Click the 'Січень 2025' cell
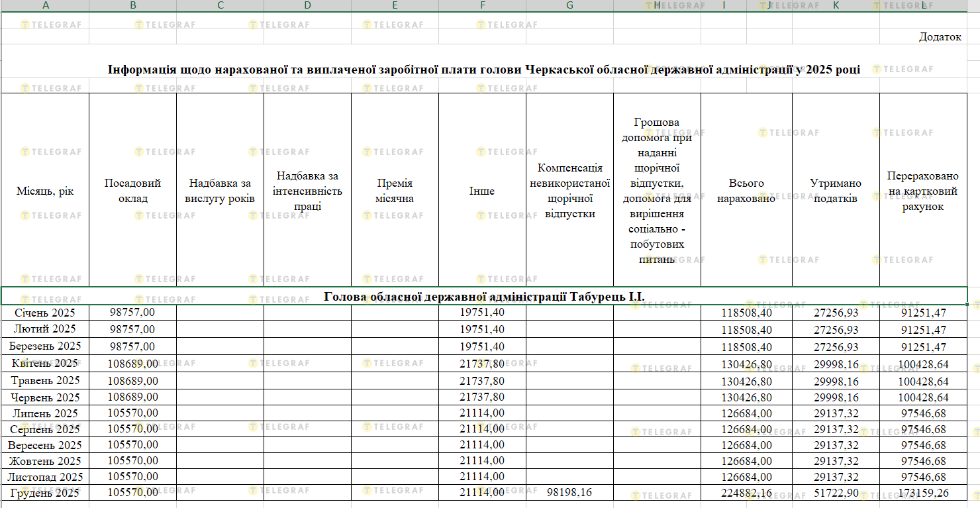This screenshot has width=980, height=508. [45, 313]
